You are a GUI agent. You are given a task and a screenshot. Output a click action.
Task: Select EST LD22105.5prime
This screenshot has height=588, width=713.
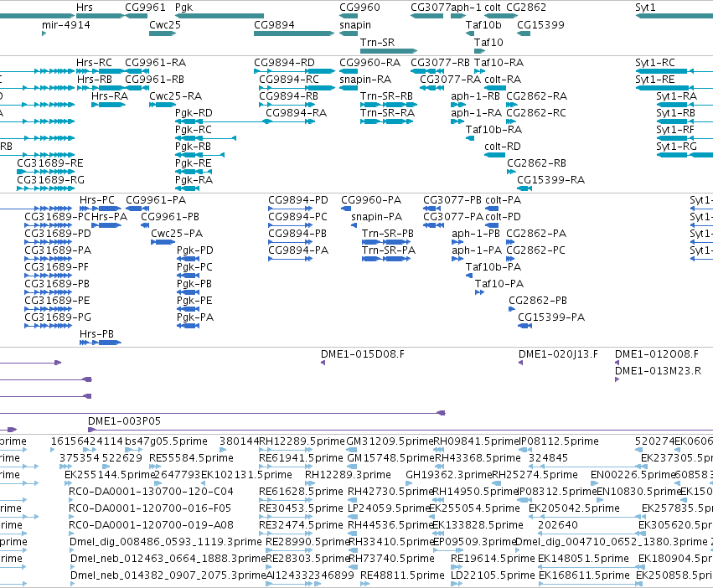click(493, 575)
